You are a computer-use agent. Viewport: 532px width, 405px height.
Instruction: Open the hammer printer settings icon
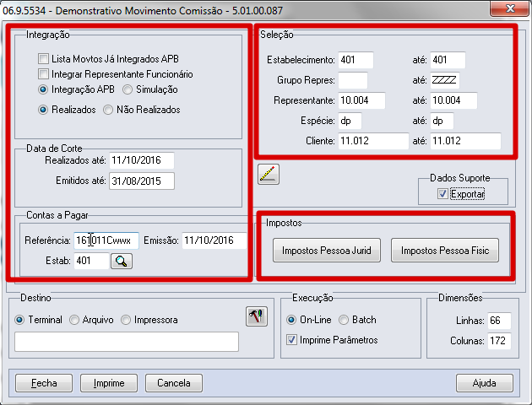(257, 316)
